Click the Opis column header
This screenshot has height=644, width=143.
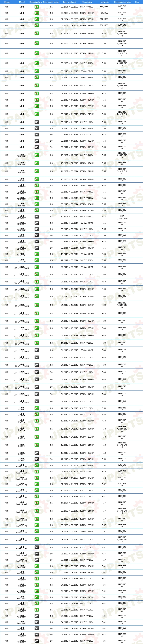[x=137, y=2]
